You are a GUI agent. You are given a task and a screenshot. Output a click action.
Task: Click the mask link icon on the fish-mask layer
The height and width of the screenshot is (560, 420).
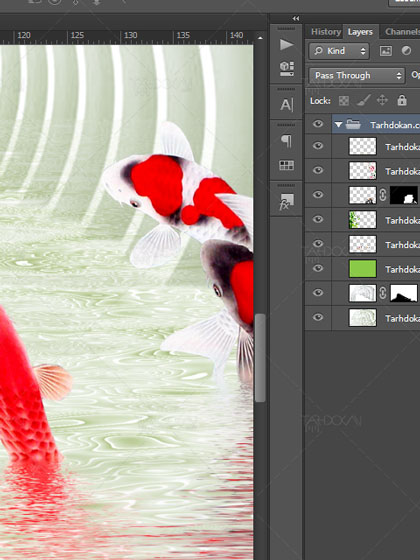(382, 195)
